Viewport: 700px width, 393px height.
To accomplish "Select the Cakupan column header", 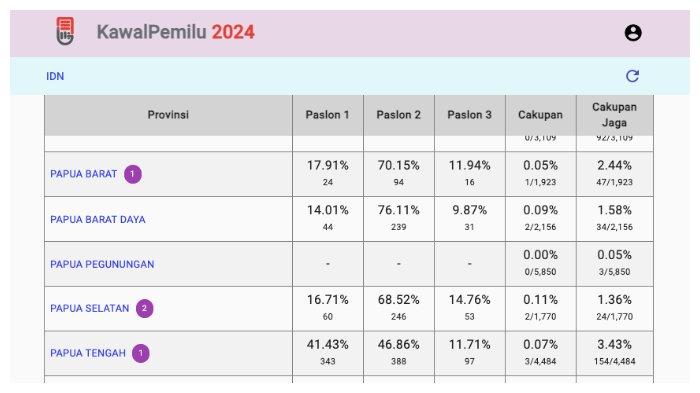I will click(x=541, y=115).
